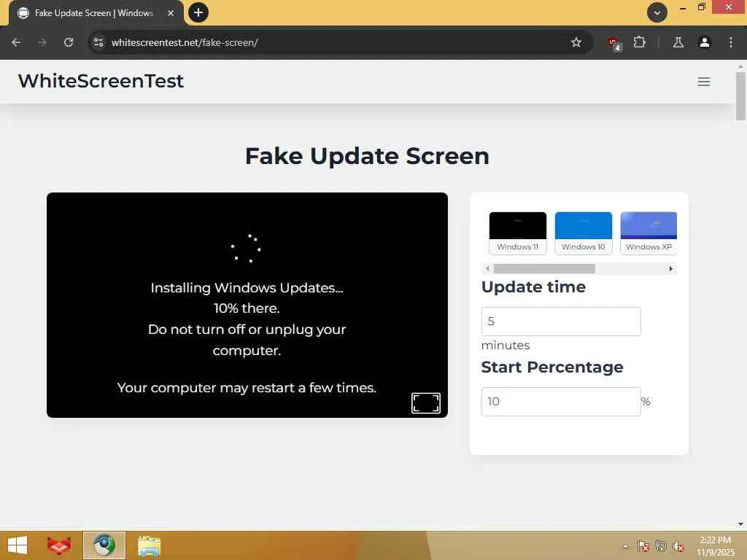Open the WhiteScreenTest hamburger menu
This screenshot has height=560, width=747.
tap(704, 82)
